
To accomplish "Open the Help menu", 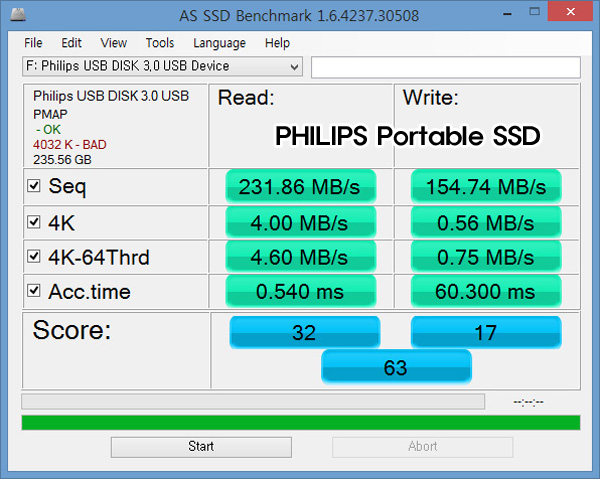I will 277,43.
